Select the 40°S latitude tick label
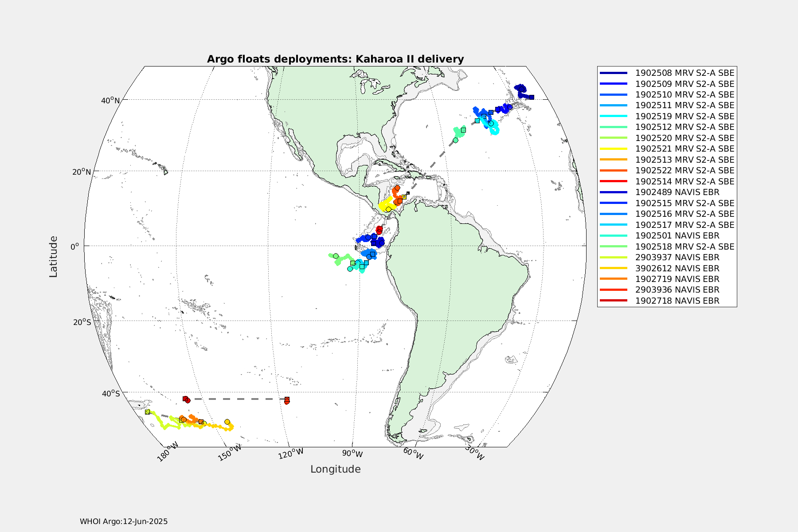 (x=111, y=394)
